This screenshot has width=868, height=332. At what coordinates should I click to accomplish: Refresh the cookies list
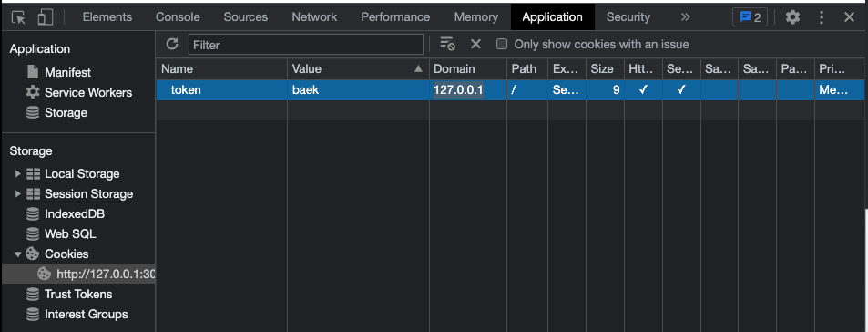[x=172, y=44]
